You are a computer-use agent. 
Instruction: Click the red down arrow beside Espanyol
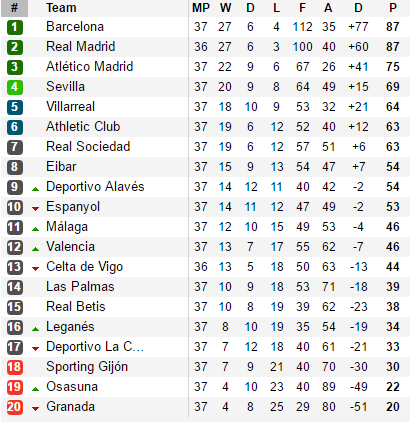click(x=35, y=209)
